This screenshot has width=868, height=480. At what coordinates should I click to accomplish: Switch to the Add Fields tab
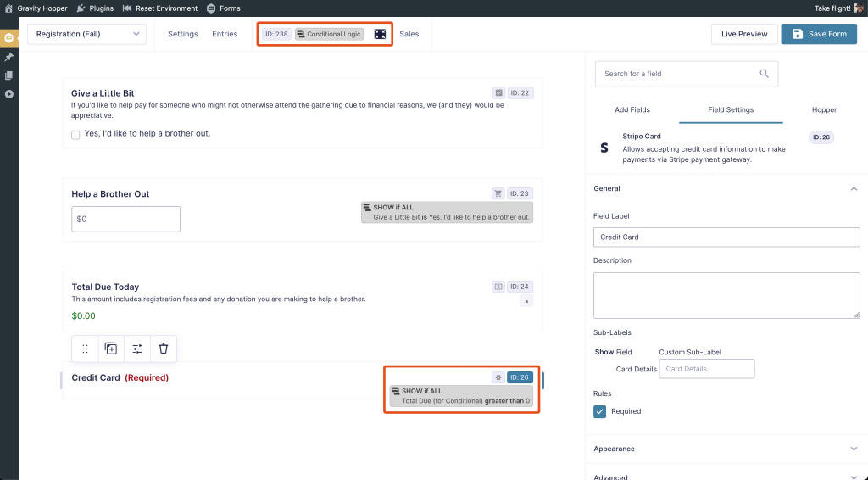point(632,109)
